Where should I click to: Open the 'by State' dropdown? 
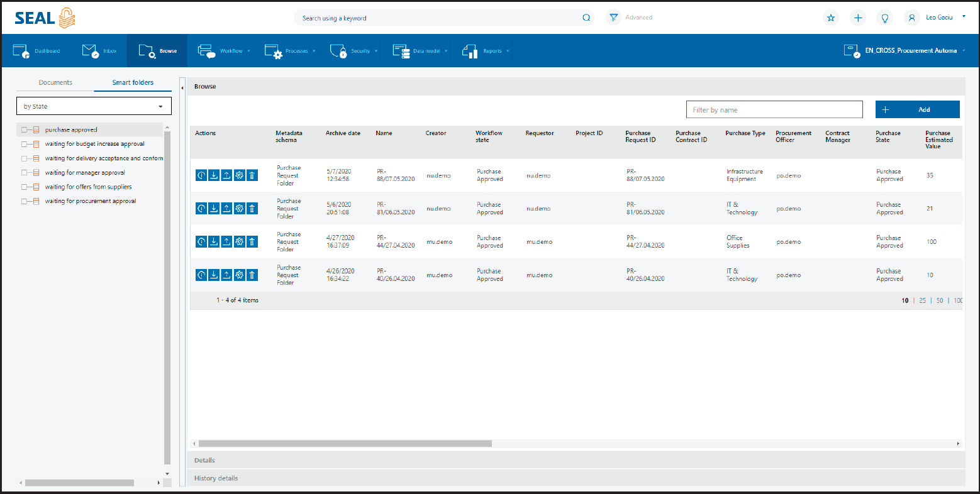(x=93, y=106)
